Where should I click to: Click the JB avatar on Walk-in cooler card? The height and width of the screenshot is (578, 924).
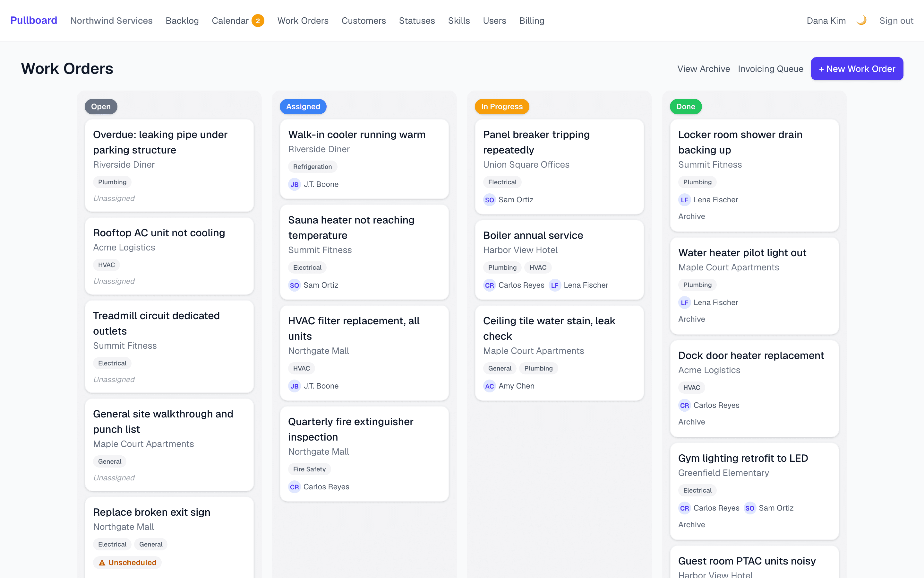295,184
